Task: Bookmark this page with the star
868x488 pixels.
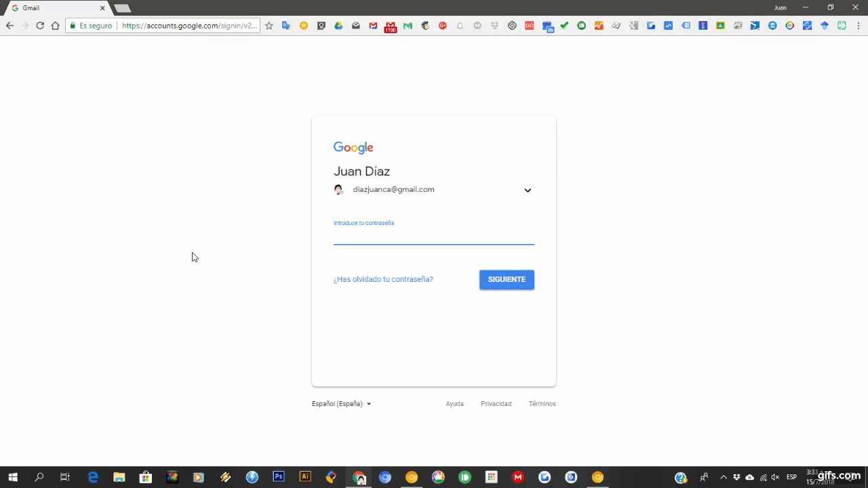Action: (x=269, y=26)
